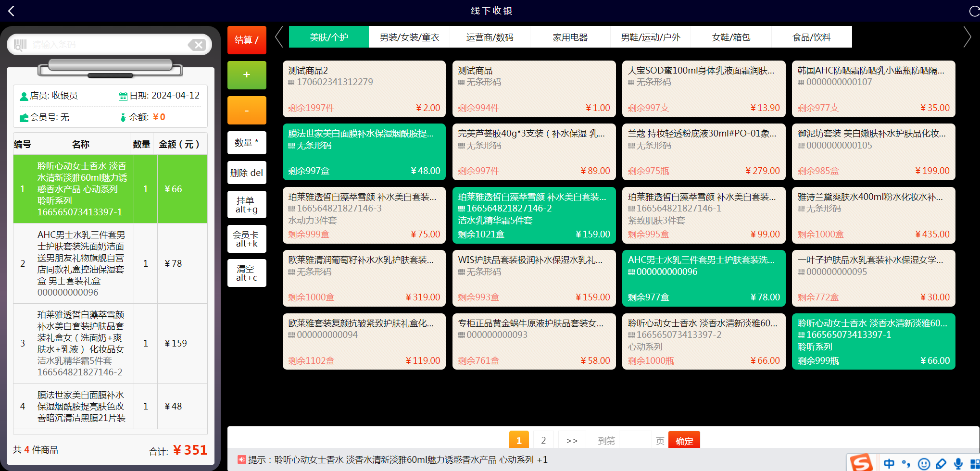This screenshot has height=471, width=980.
Task: Click the red speaker icon before 提示
Action: 242,459
